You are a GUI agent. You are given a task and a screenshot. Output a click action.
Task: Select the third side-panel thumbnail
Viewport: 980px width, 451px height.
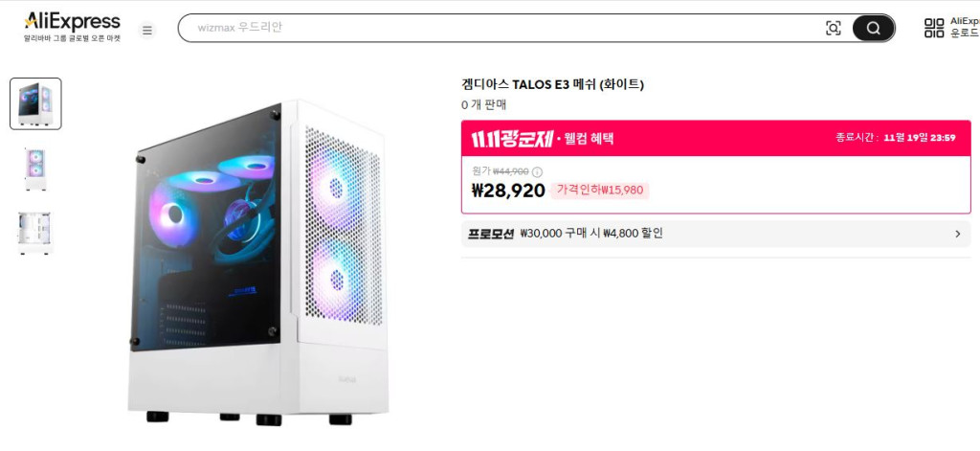35,233
